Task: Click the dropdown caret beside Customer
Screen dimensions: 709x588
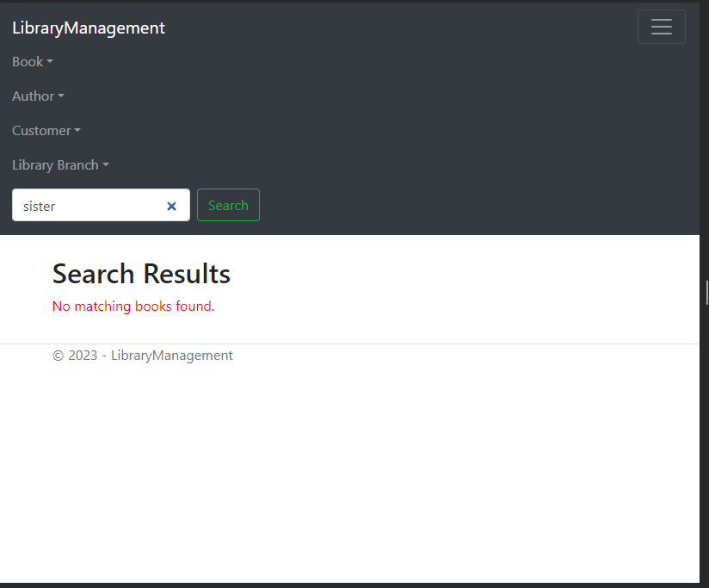Action: point(77,131)
